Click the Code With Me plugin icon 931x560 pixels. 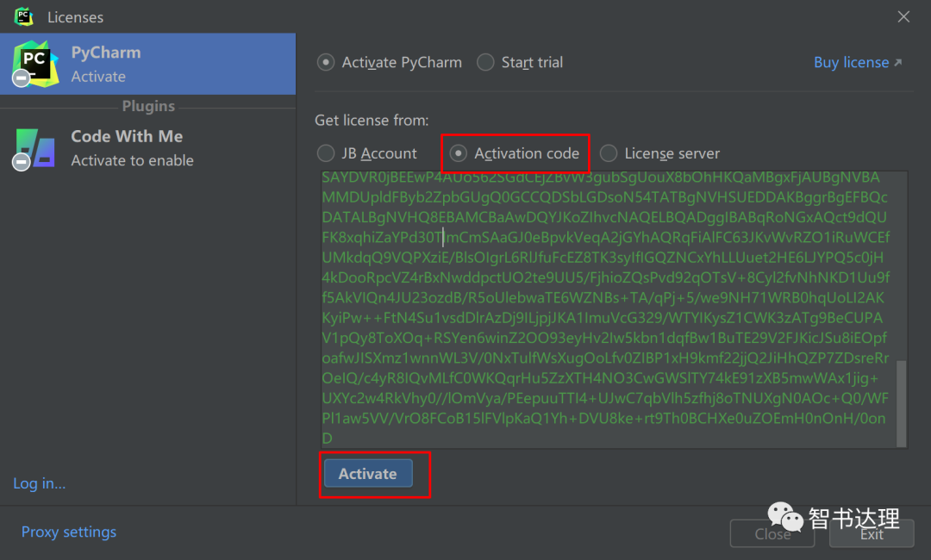coord(34,147)
